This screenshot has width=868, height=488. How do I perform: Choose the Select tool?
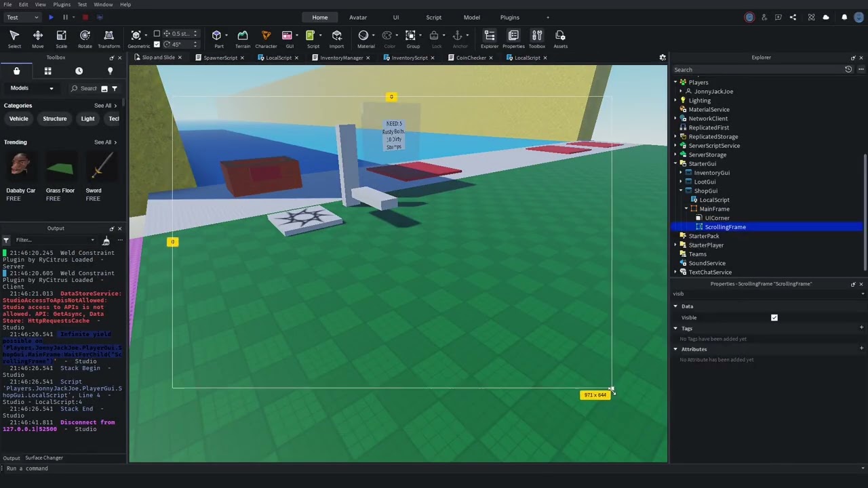pos(14,39)
